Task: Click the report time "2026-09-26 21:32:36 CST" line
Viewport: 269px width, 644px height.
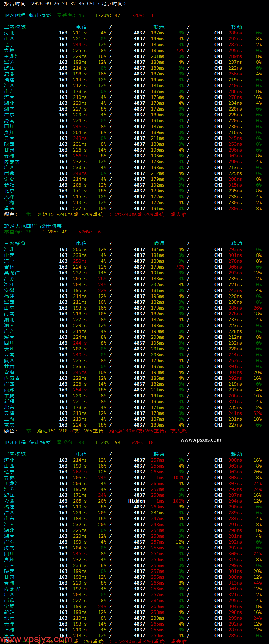Action: (x=65, y=4)
